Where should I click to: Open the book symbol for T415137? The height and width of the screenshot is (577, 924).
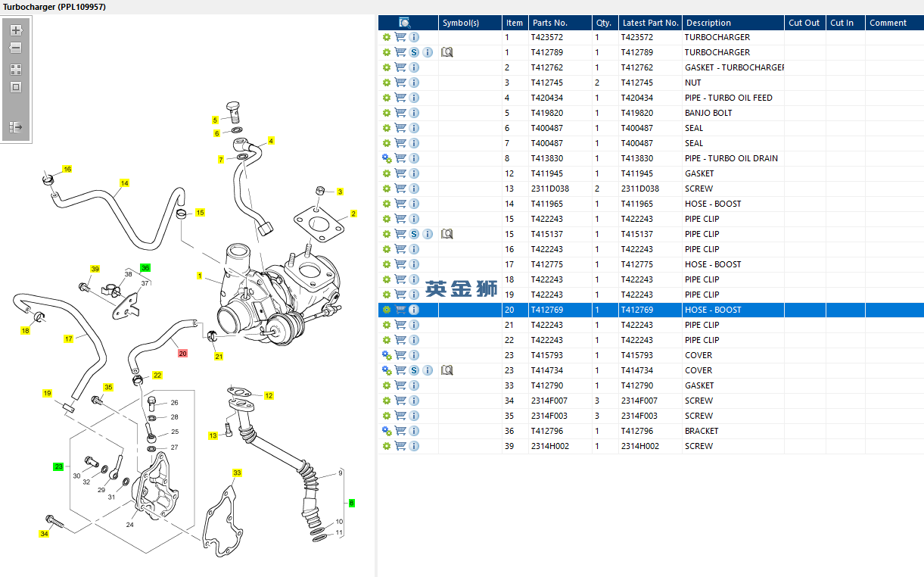[x=446, y=234]
